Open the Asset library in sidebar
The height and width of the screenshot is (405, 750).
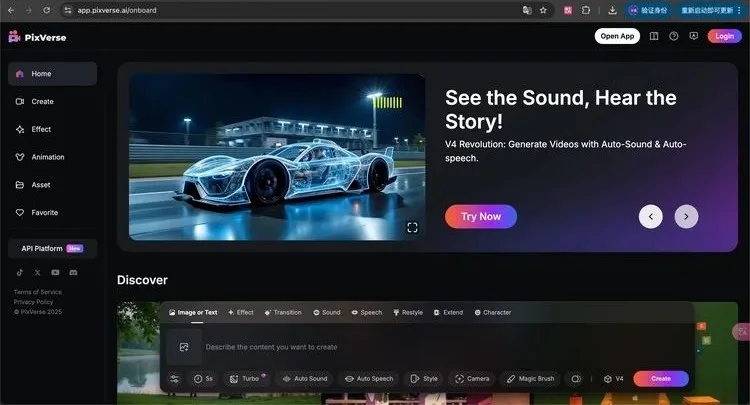(53, 185)
